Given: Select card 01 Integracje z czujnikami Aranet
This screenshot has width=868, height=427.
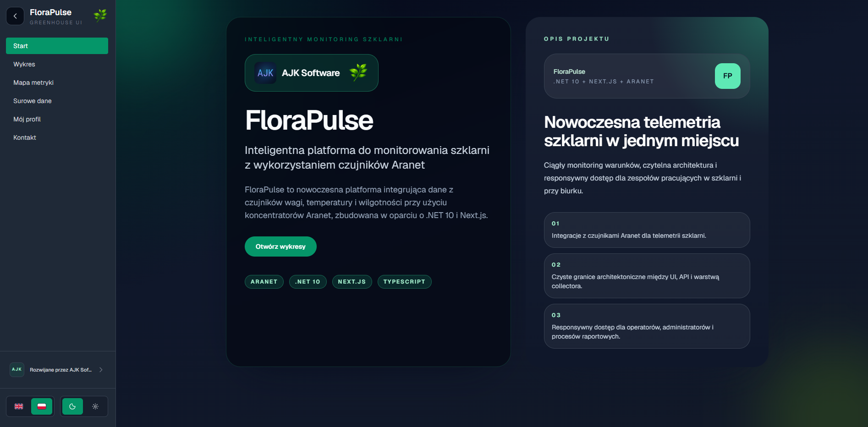Looking at the screenshot, I should [x=647, y=230].
